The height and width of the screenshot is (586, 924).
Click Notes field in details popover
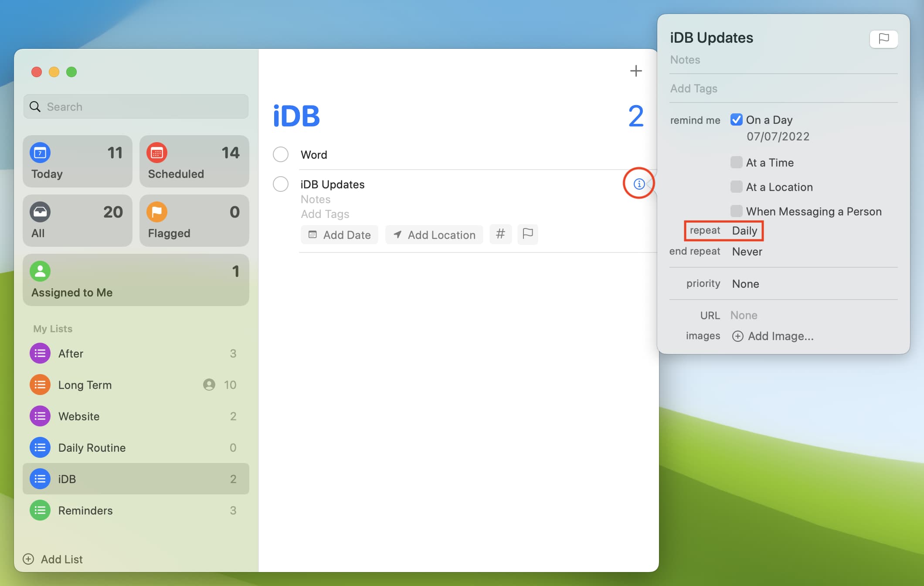pyautogui.click(x=685, y=60)
